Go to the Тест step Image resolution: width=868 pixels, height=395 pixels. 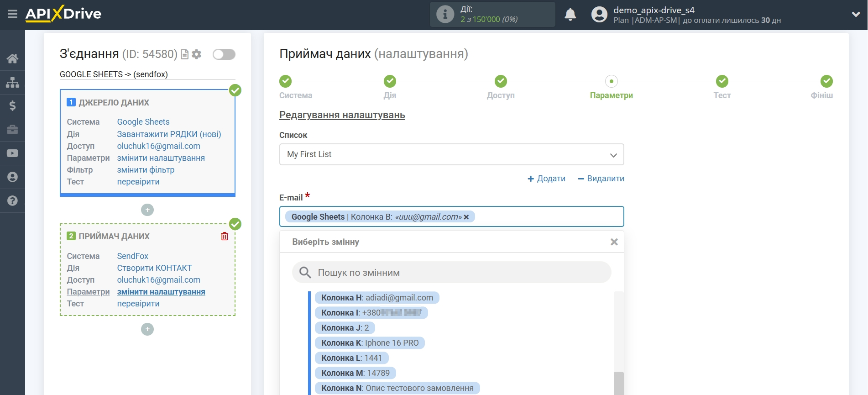[x=722, y=81]
